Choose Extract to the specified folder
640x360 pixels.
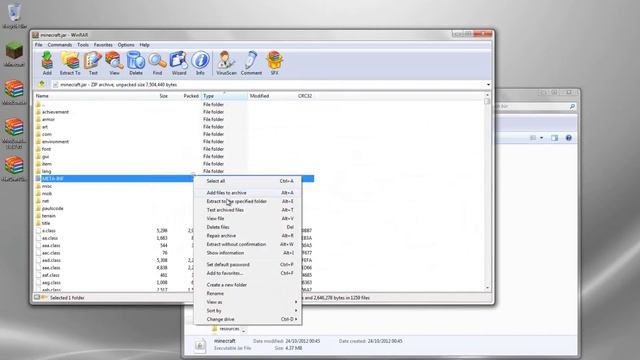[x=248, y=201]
